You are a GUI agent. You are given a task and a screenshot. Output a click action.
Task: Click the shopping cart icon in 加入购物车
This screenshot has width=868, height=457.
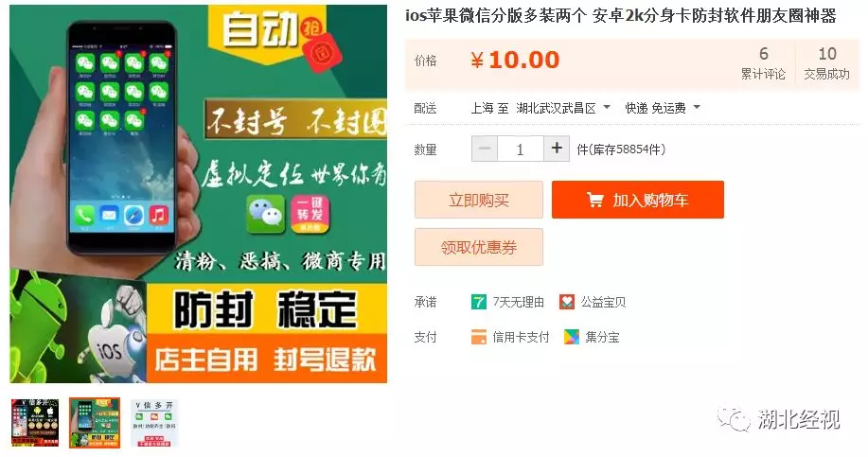(595, 200)
